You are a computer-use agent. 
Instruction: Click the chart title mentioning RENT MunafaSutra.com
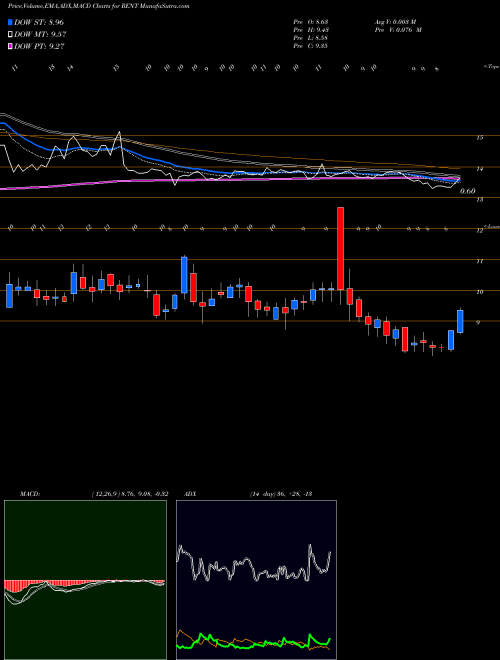(x=99, y=6)
